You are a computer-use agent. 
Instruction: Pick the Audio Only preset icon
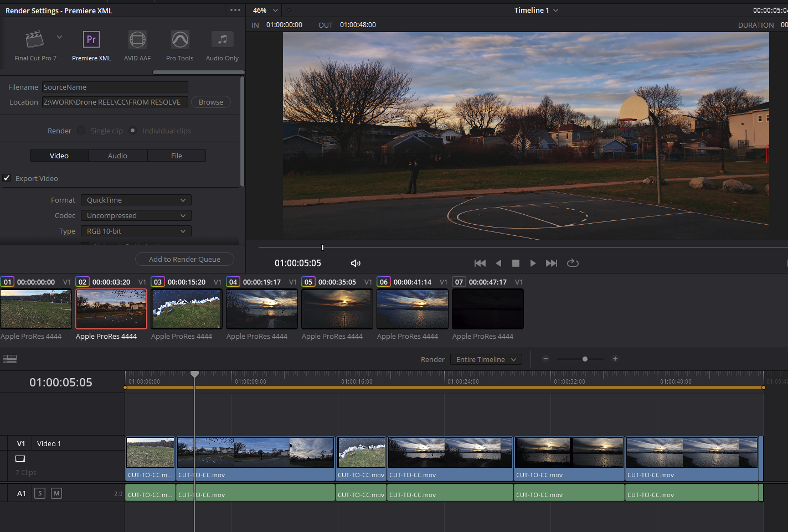tap(222, 40)
